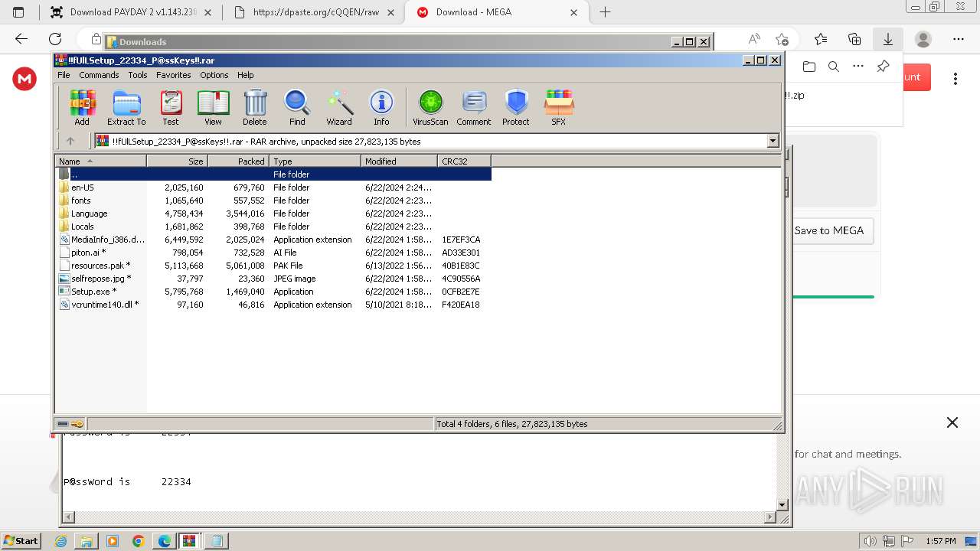
Task: Click the Add toolbar icon in WinRAR
Action: (82, 107)
